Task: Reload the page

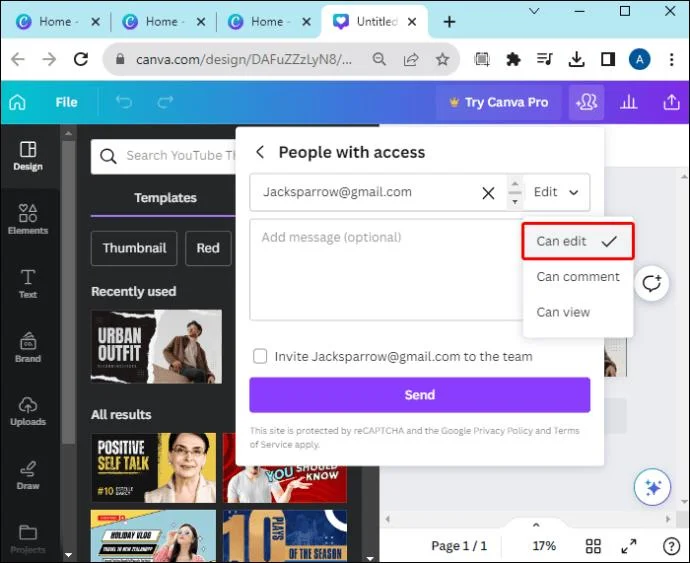Action: 81,59
